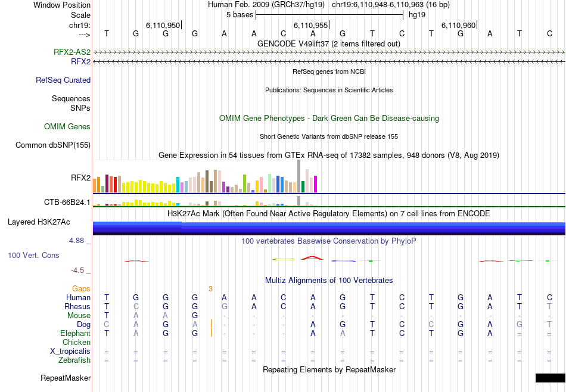
Task: Select the Dog species row label
Action: [x=83, y=325]
